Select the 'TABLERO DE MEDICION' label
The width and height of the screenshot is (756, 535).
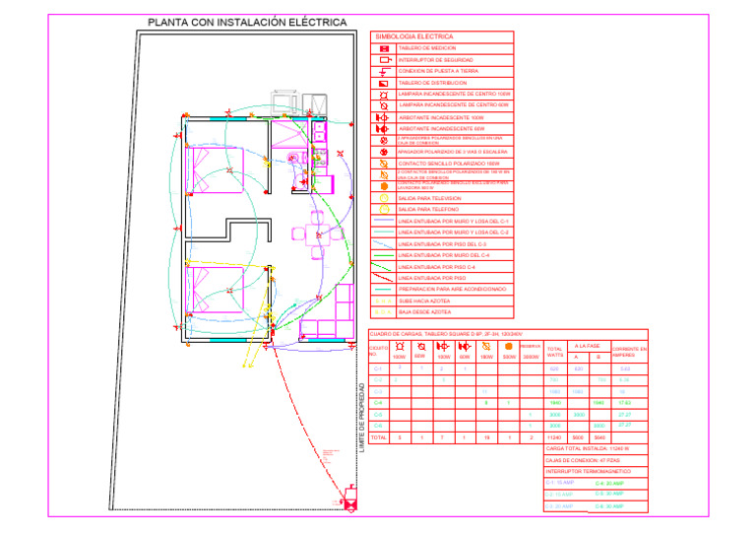coord(427,48)
